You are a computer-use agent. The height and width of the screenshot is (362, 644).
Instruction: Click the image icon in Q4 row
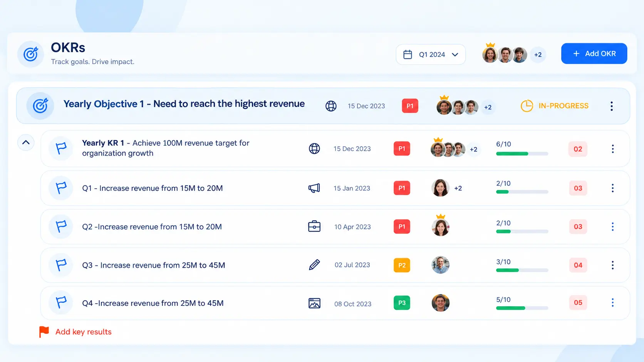[x=314, y=303]
